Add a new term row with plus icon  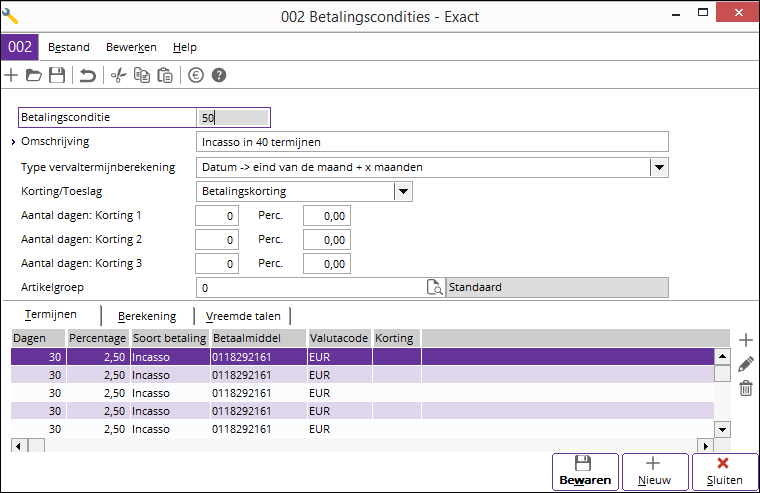pyautogui.click(x=745, y=341)
